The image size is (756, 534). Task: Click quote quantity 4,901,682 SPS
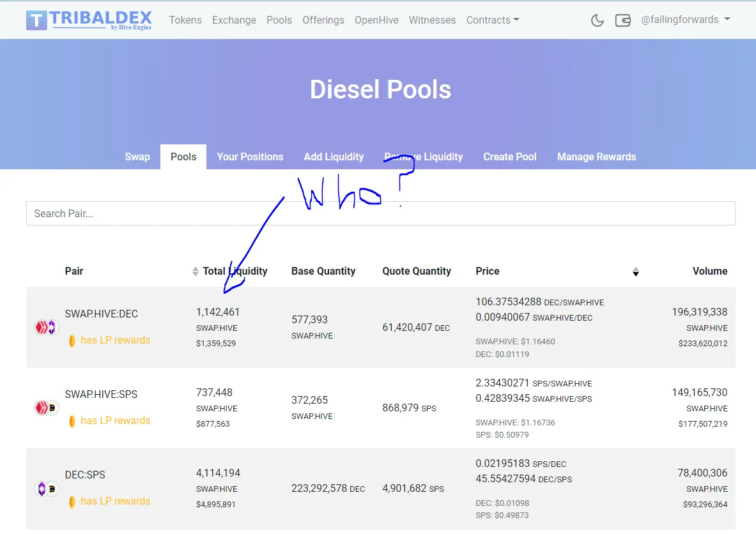(x=413, y=488)
